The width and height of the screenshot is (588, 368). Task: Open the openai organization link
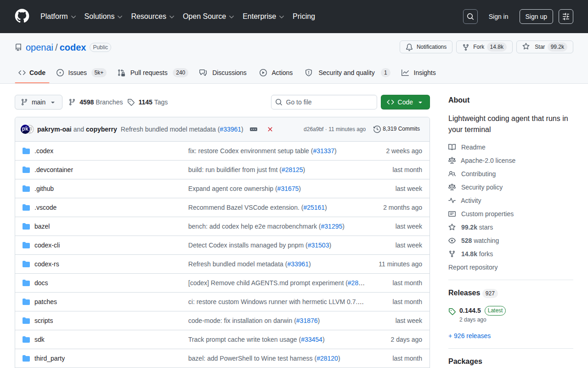coord(40,47)
